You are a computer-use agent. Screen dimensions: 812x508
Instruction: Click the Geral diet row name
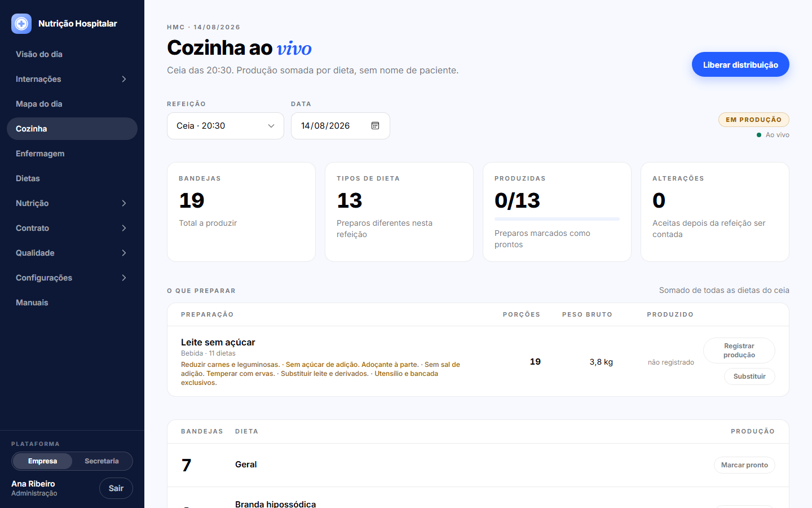coord(246,465)
